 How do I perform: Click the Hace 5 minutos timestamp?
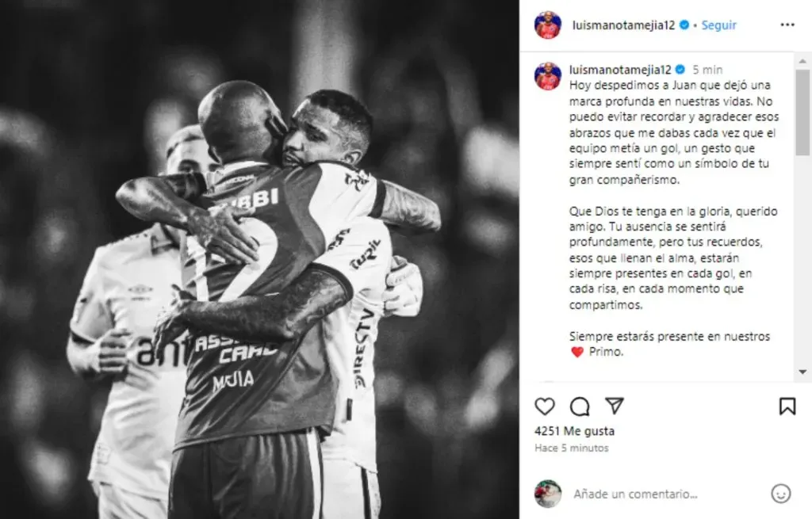point(571,448)
